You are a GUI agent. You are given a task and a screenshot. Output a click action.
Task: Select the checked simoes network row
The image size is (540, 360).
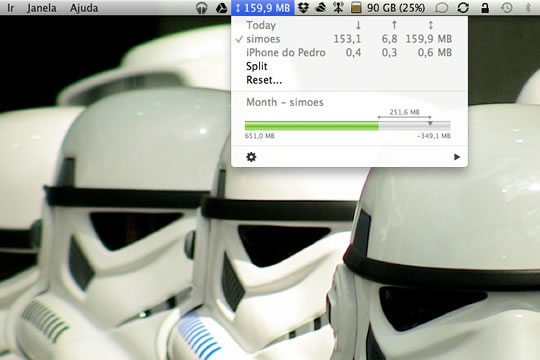[349, 39]
